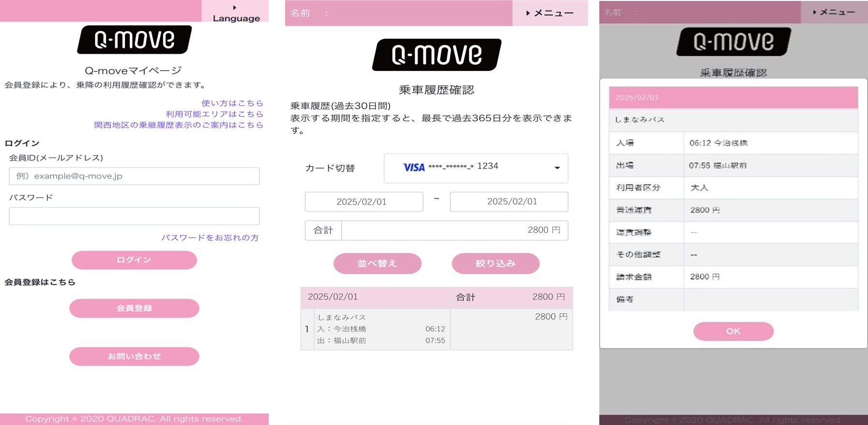The height and width of the screenshot is (425, 868).
Task: Click the 会員登録 button
Action: tap(134, 308)
